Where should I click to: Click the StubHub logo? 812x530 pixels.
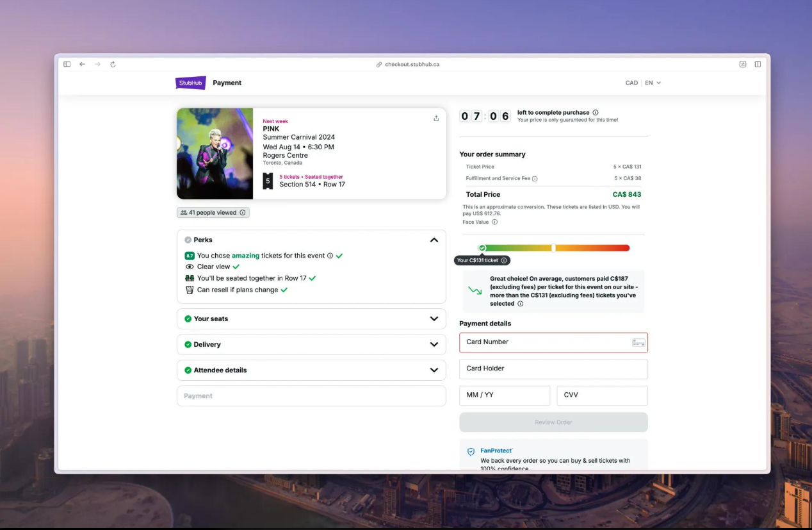tap(191, 83)
